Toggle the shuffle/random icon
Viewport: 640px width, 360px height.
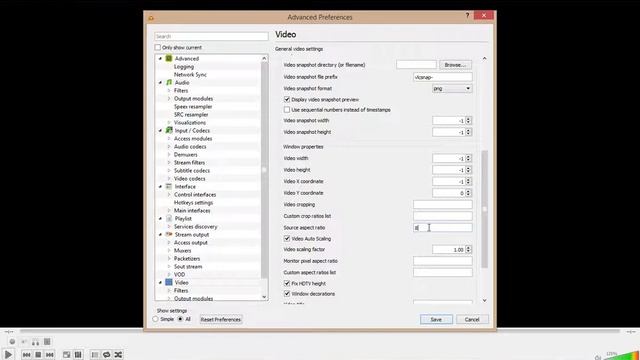pos(118,355)
